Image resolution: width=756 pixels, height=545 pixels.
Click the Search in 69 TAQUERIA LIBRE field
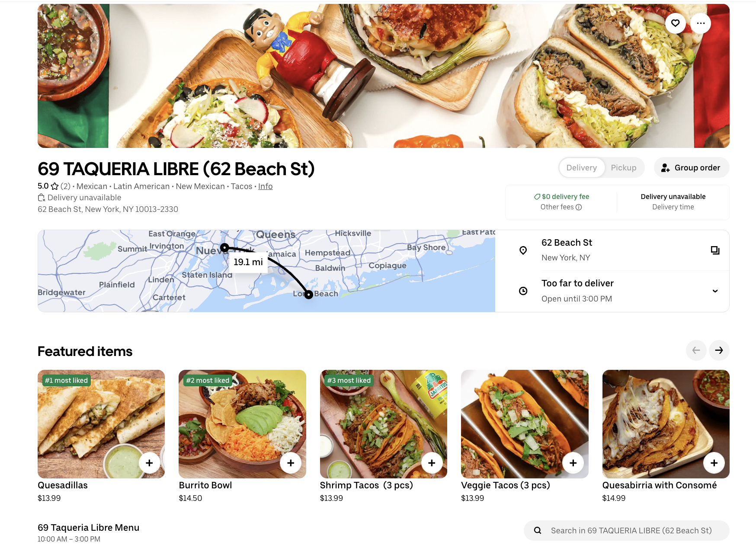[x=626, y=530]
